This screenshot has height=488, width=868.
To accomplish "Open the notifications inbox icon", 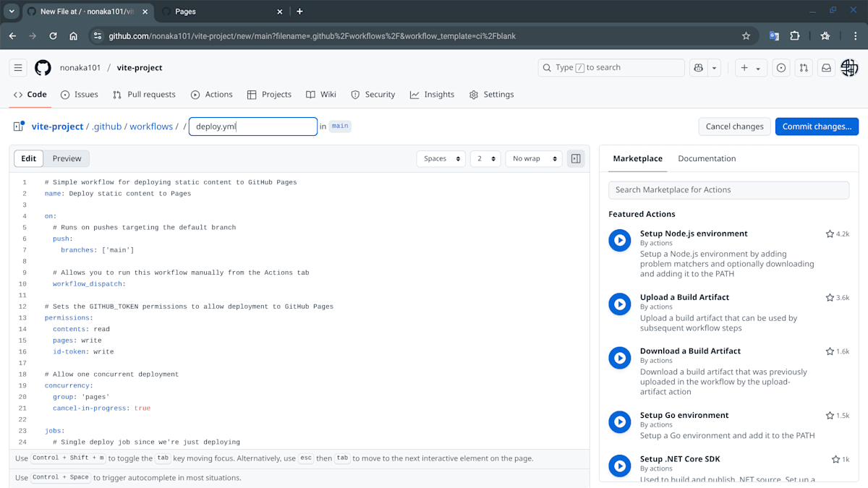I will (x=826, y=67).
